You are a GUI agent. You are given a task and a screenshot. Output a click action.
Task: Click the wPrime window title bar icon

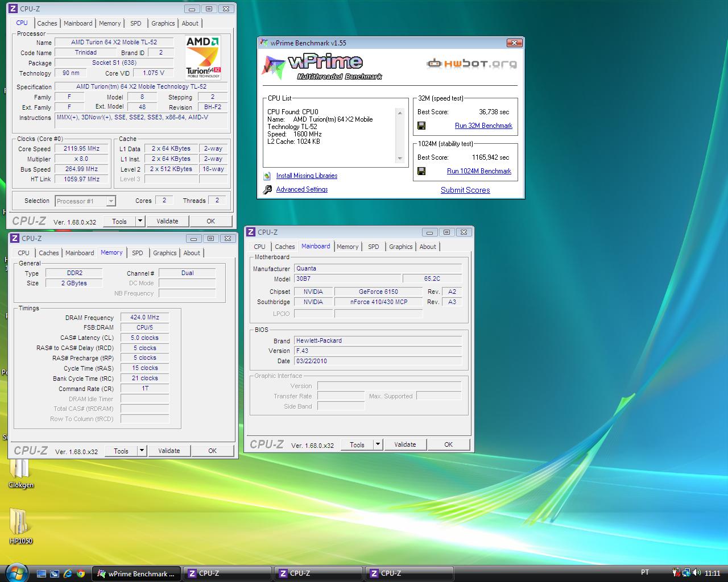coord(263,43)
